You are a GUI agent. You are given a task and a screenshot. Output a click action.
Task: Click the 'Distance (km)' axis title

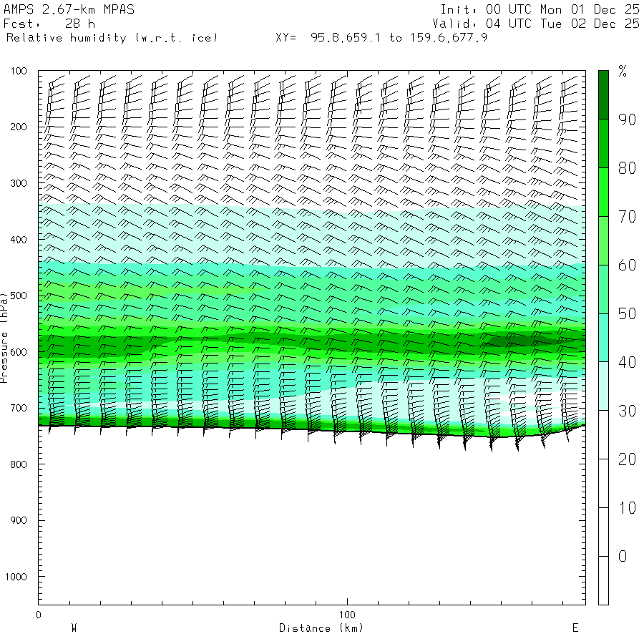321,628
